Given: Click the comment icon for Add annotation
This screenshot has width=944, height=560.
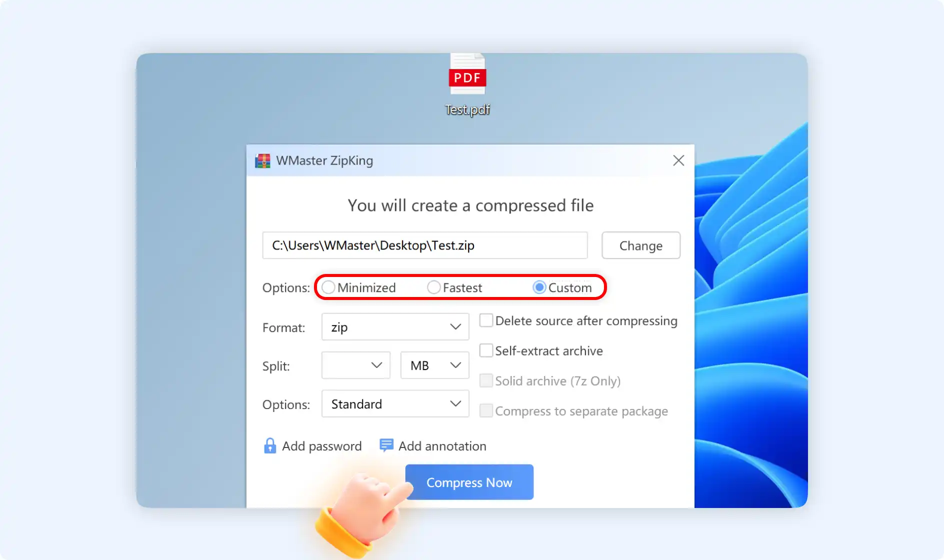Looking at the screenshot, I should [386, 445].
